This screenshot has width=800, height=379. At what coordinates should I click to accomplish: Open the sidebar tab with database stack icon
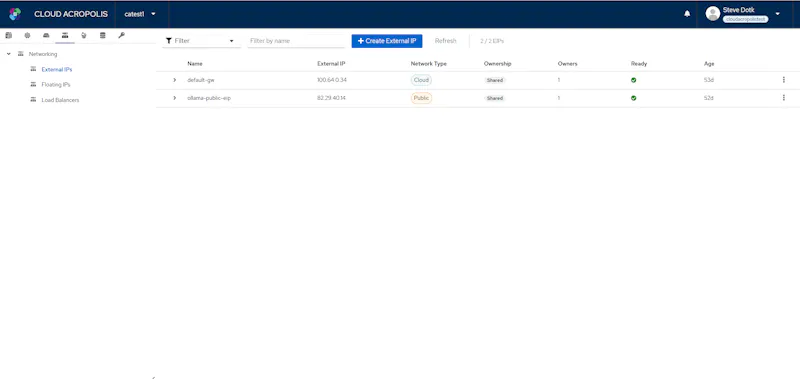103,35
